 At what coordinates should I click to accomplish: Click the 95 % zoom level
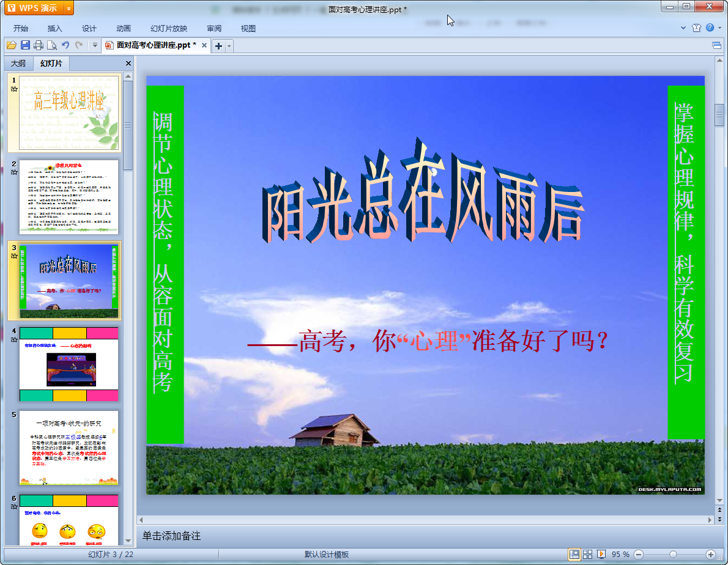tap(620, 555)
